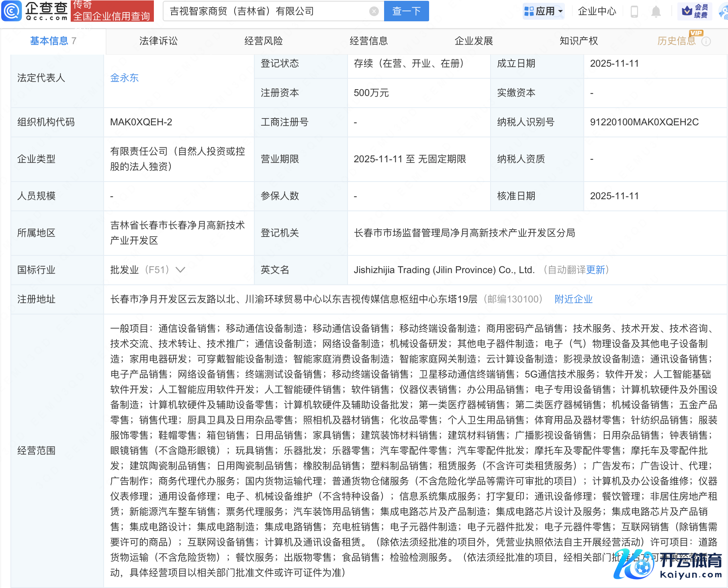Open 企业中心 in the top bar
This screenshot has height=588, width=728.
[x=597, y=11]
